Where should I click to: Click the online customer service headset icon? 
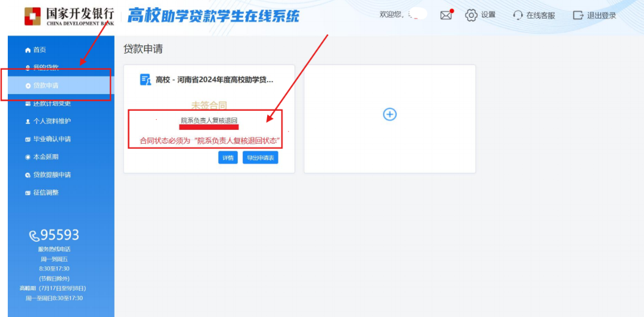click(x=518, y=15)
